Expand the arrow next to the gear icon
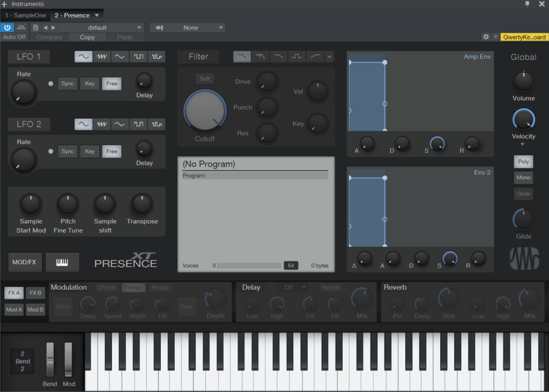Viewport: 549px width, 392px height. click(495, 37)
